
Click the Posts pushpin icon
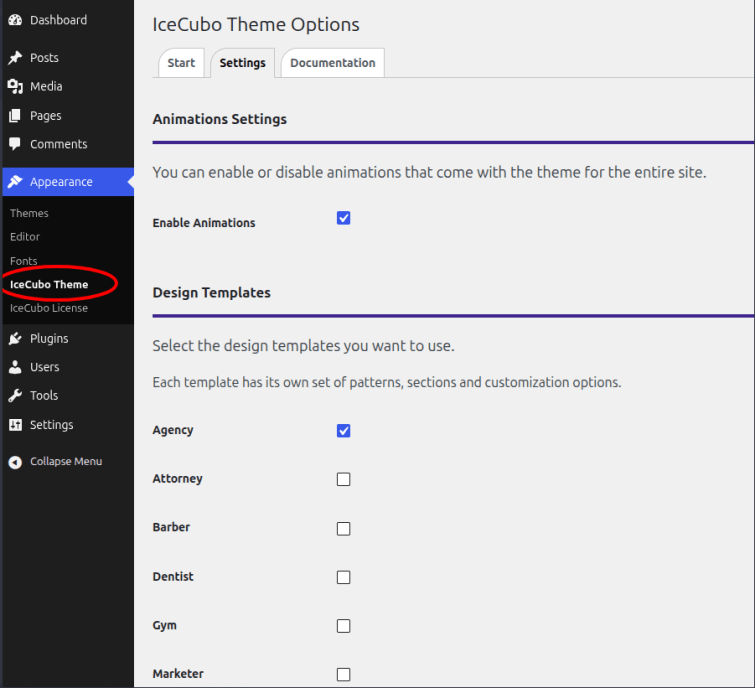point(15,58)
